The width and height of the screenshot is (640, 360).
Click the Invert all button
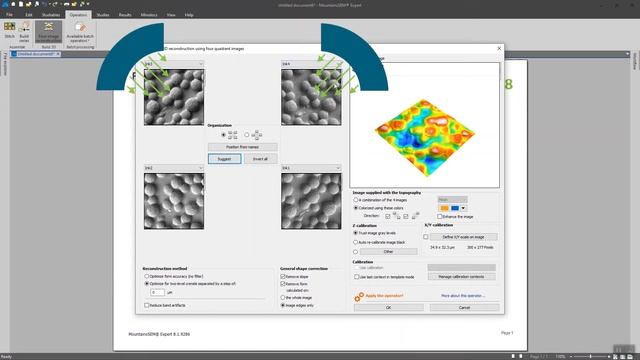(x=260, y=159)
